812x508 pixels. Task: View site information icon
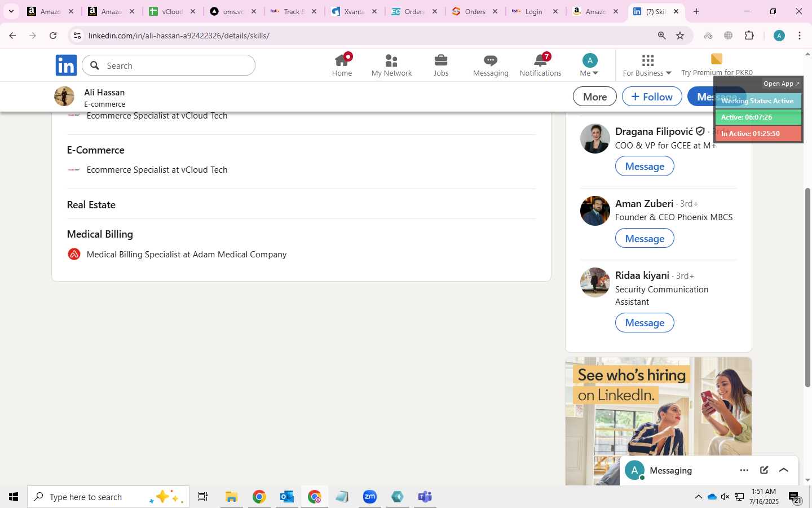pos(77,36)
